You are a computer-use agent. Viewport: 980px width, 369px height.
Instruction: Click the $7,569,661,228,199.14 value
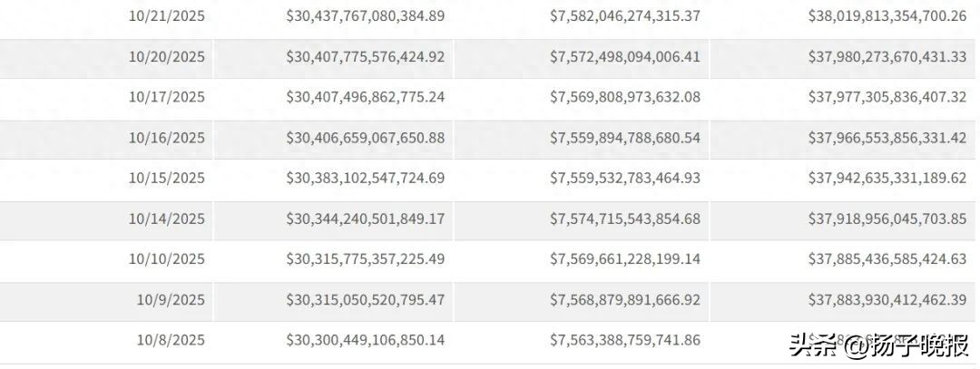coord(625,258)
